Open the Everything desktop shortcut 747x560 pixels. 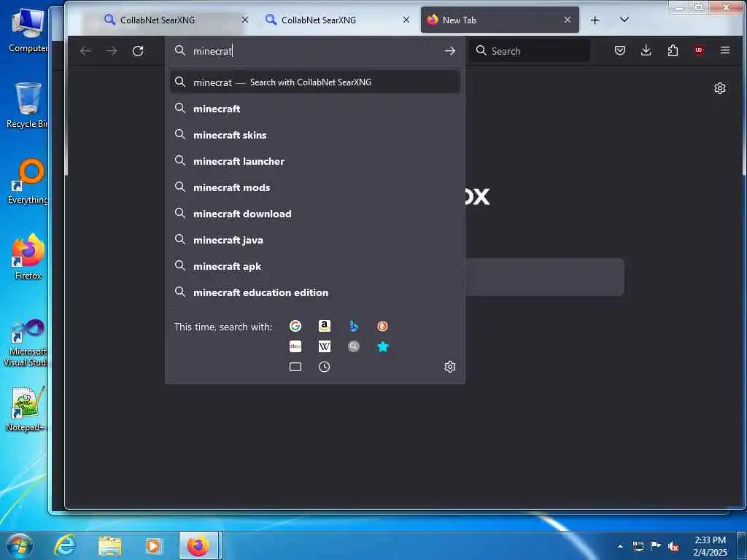28,182
